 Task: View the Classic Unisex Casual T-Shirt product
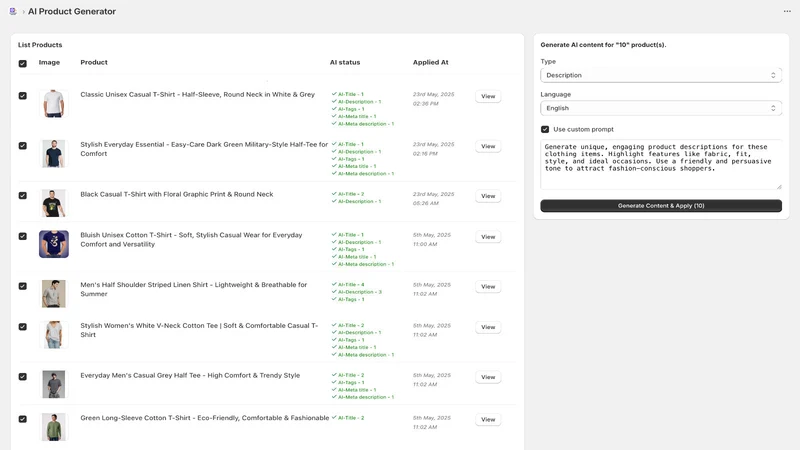pos(488,96)
